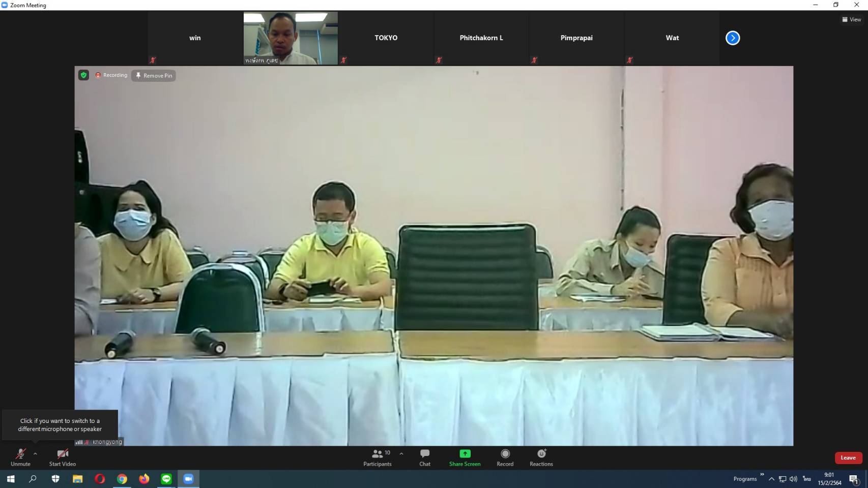Open LINE app from the taskbar

[x=166, y=479]
